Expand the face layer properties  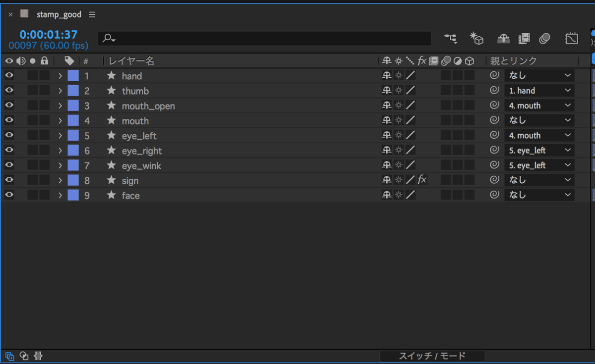click(60, 195)
